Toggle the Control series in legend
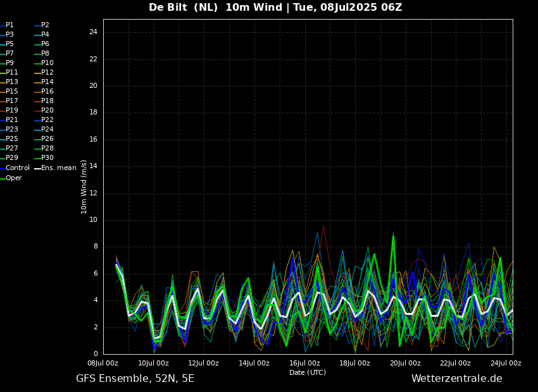Image resolution: width=538 pixels, height=392 pixels. [17, 168]
